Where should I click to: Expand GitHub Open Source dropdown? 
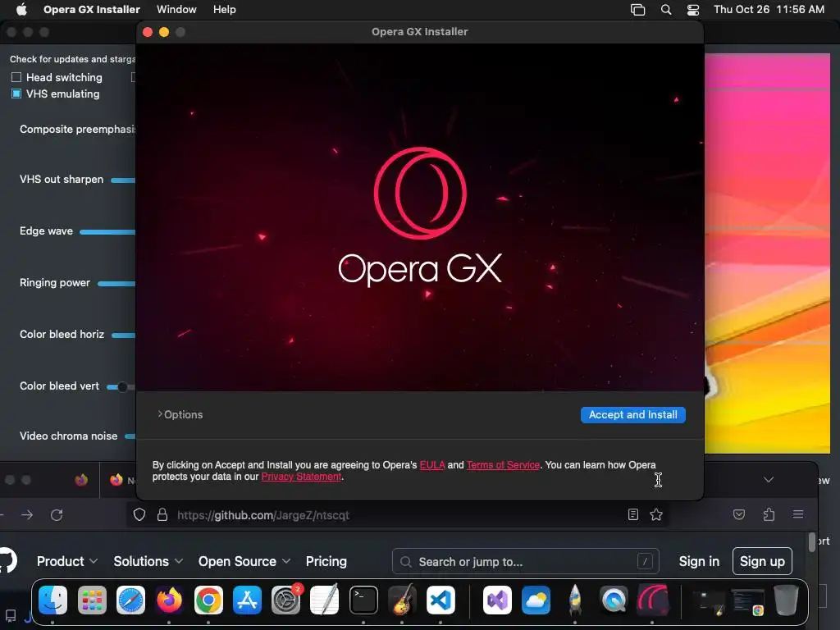pyautogui.click(x=244, y=561)
